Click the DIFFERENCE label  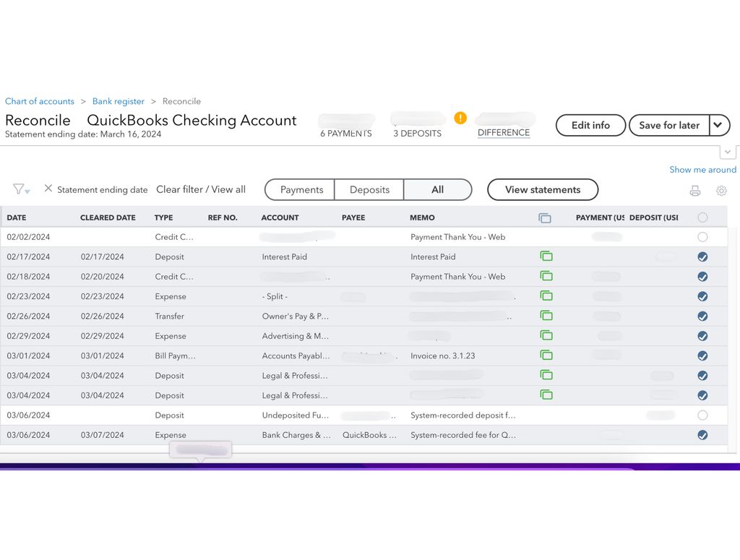coord(504,132)
